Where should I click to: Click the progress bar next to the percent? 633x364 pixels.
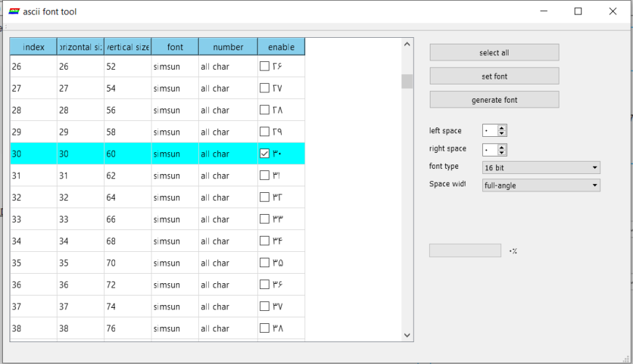click(465, 250)
